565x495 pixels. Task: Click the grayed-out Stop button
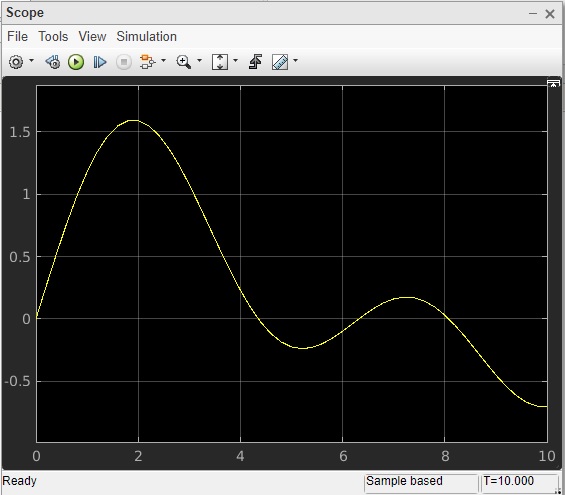point(124,62)
